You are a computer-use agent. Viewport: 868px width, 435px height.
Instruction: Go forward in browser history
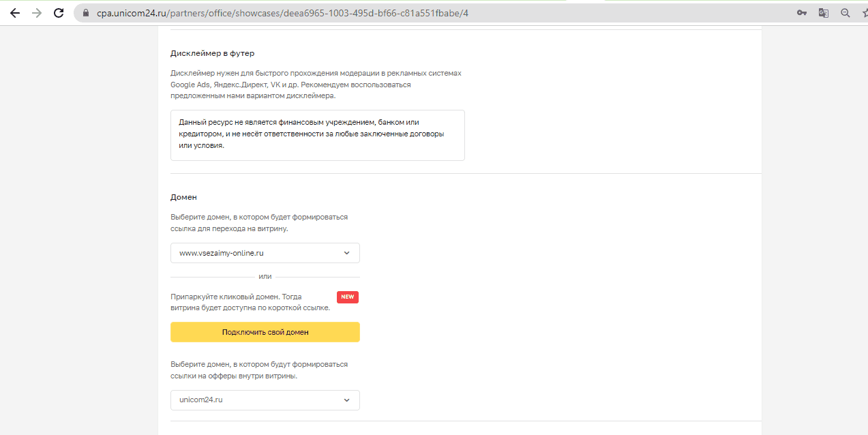tap(37, 13)
